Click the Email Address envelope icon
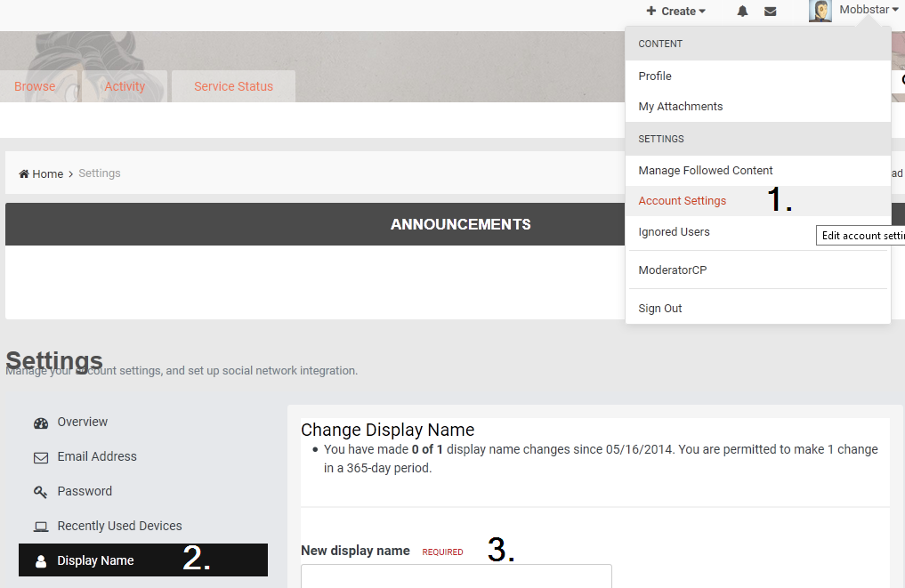The width and height of the screenshot is (905, 588). tap(41, 457)
